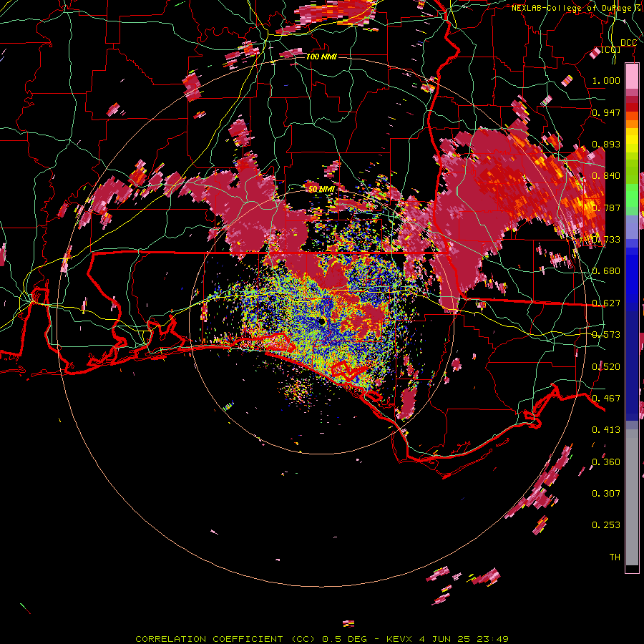Select the 0.840 scale value

click(x=606, y=176)
